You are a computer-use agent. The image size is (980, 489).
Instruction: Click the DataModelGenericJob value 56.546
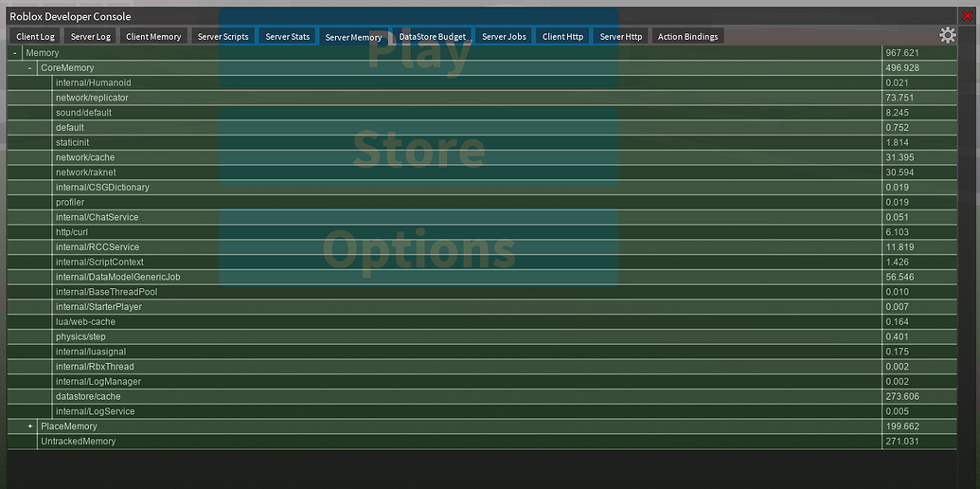point(900,277)
